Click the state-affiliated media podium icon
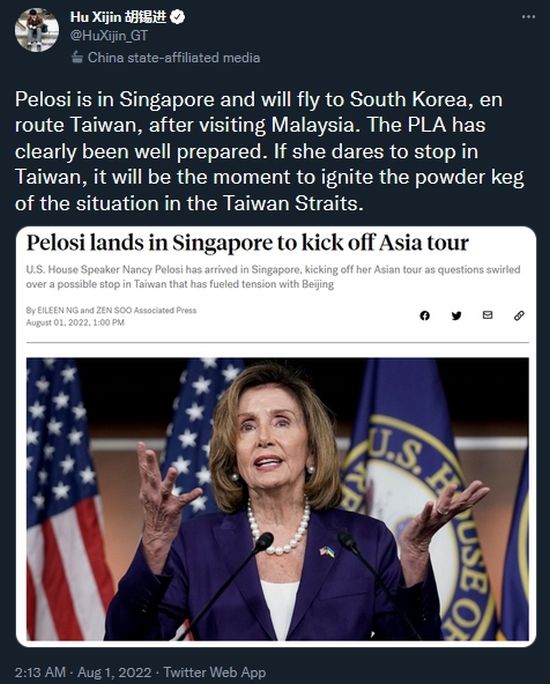 coord(77,57)
